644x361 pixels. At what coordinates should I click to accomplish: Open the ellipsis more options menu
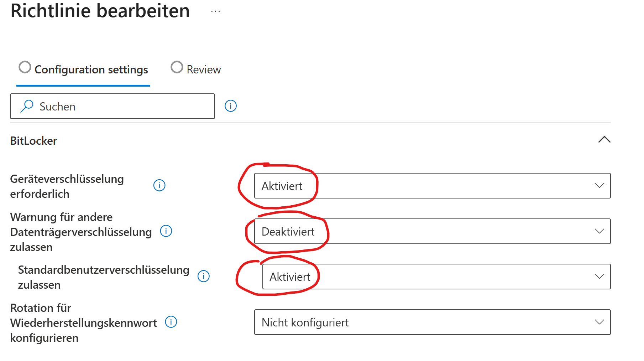coord(215,11)
